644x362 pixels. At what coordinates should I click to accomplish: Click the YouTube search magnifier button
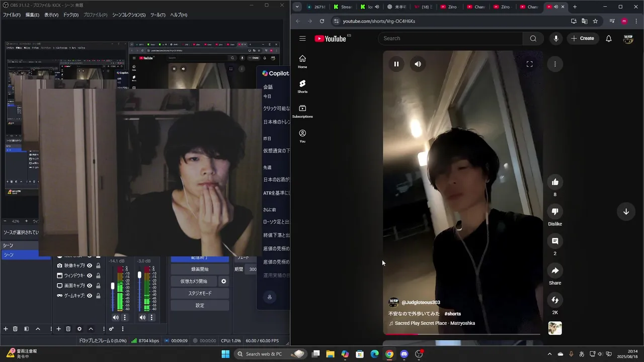click(533, 38)
